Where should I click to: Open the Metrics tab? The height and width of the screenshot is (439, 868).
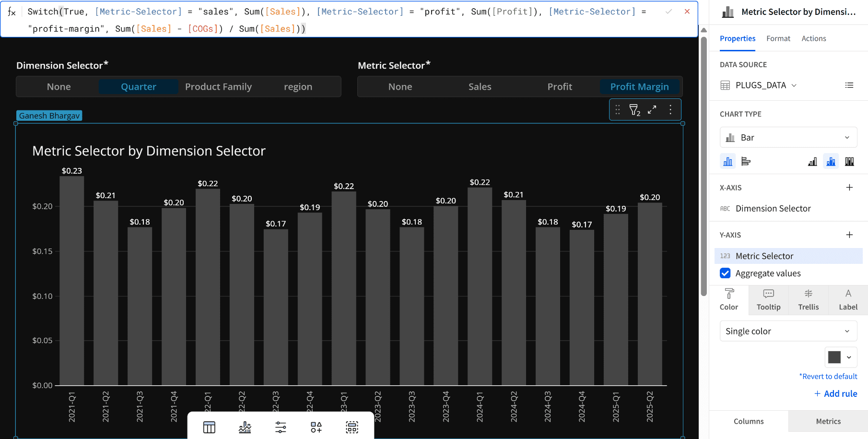point(828,421)
